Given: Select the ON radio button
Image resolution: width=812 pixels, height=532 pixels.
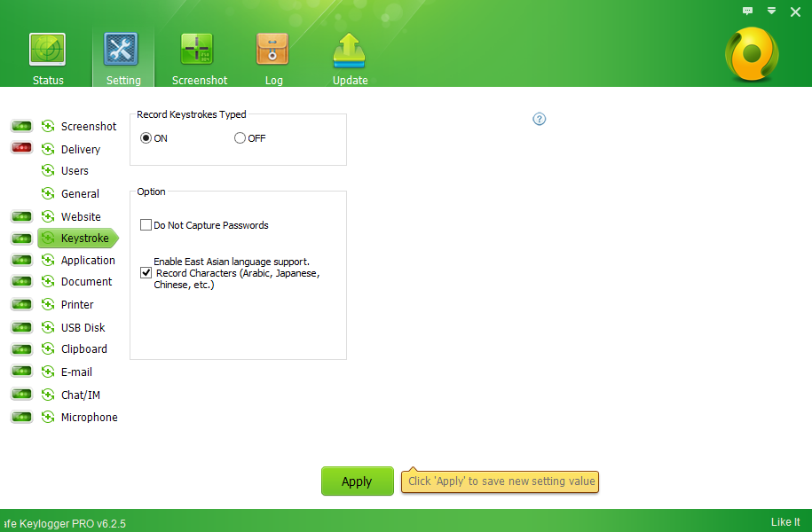Looking at the screenshot, I should (x=146, y=138).
